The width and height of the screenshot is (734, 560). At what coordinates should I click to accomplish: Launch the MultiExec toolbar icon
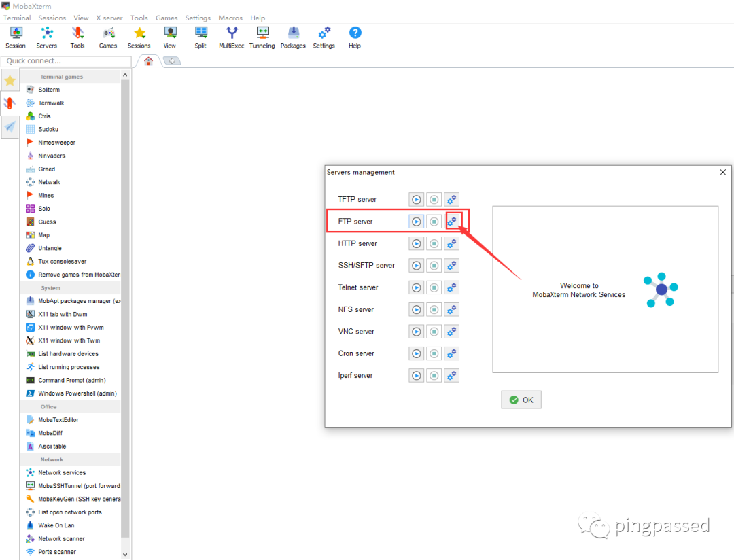232,37
